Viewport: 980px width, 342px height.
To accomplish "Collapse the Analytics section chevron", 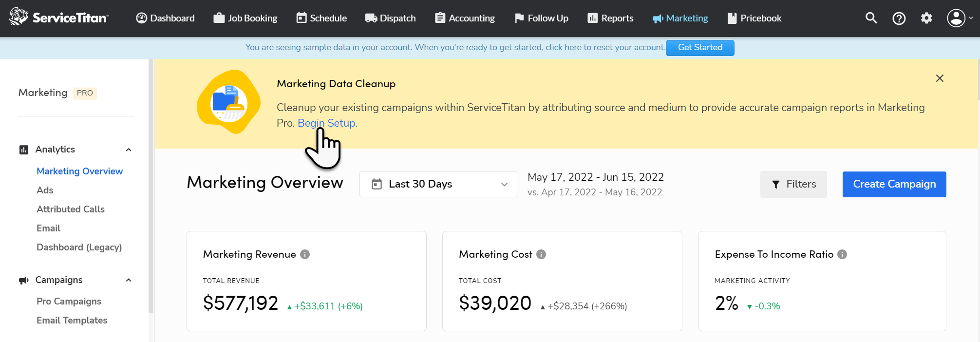I will (x=129, y=150).
